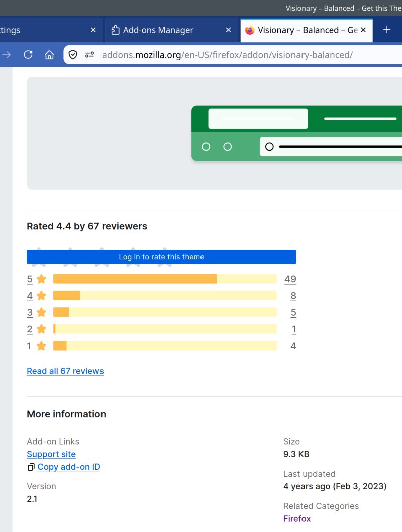Screen dimensions: 402x532
Task: Click the 'Rated 4.4 by 67 reviewers' heading
Action: tap(87, 226)
